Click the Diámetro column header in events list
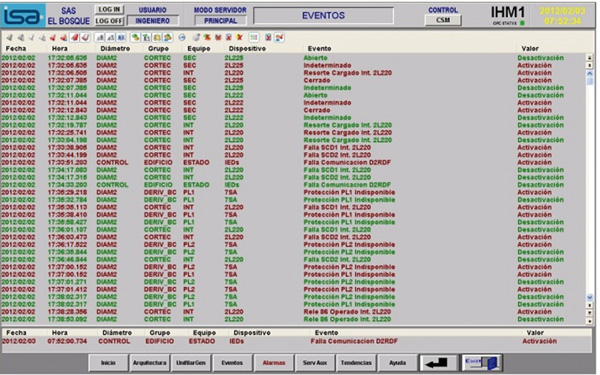This screenshot has height=375, width=600. click(115, 49)
